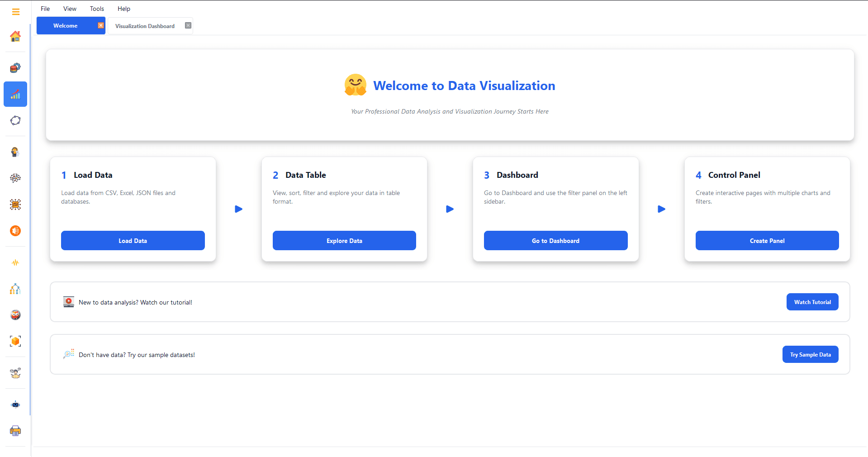Click 'Create interactive pages with multiple charts' description
The image size is (868, 457).
763,197
